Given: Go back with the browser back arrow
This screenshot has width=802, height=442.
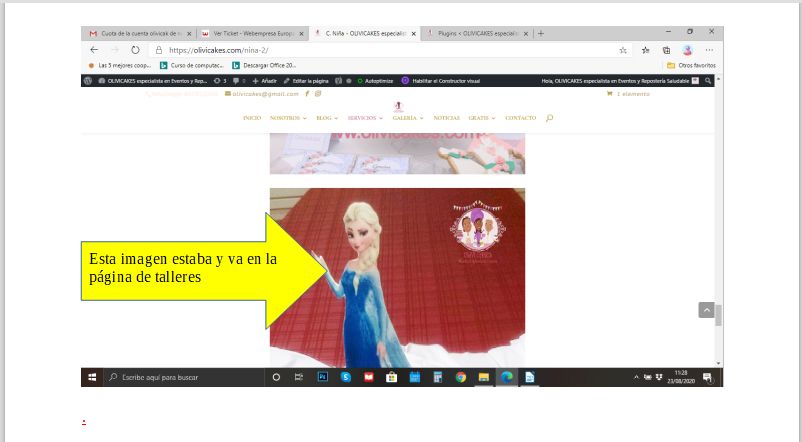Looking at the screenshot, I should coord(94,50).
